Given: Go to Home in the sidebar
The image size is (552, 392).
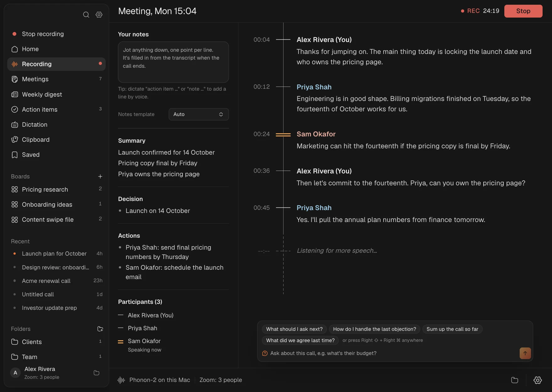Looking at the screenshot, I should [56, 49].
